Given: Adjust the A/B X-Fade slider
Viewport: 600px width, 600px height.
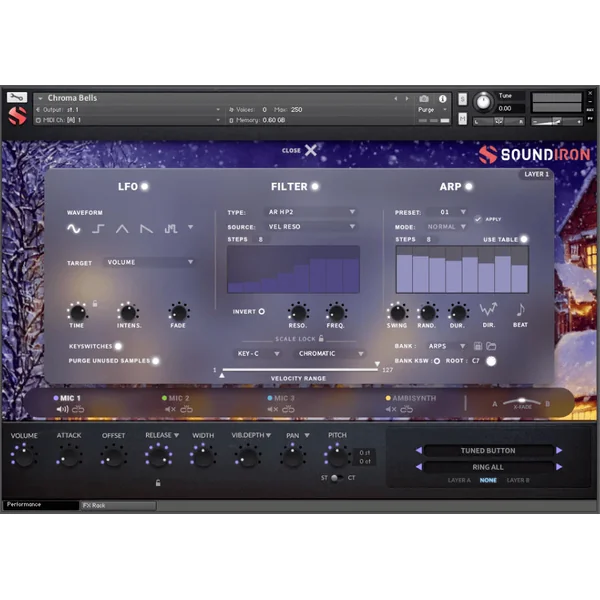Looking at the screenshot, I should [x=522, y=402].
